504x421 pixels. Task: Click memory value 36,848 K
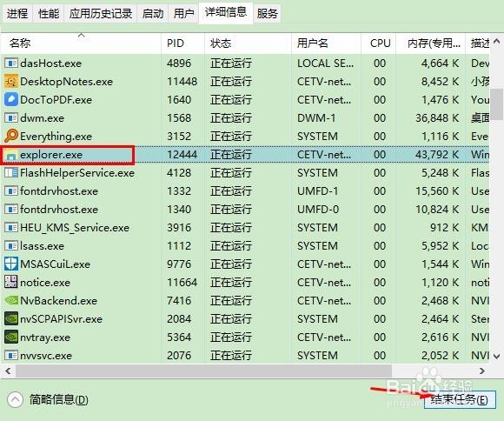pos(437,118)
